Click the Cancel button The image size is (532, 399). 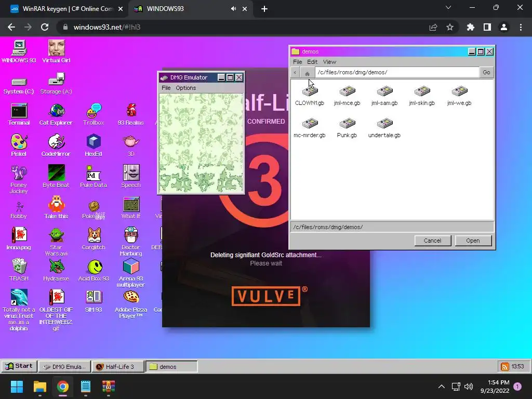point(433,241)
